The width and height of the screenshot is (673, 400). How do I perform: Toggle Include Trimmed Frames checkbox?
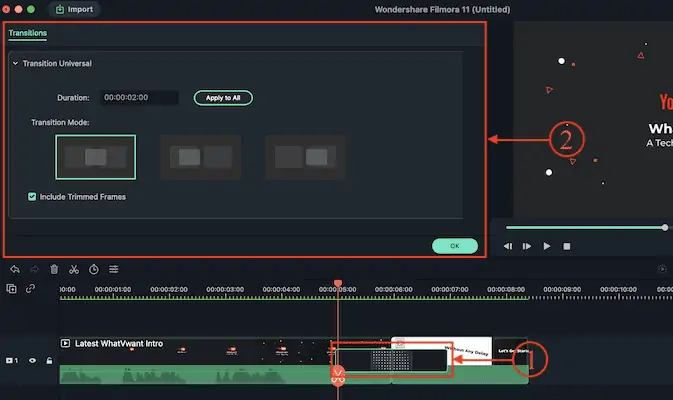pos(32,197)
